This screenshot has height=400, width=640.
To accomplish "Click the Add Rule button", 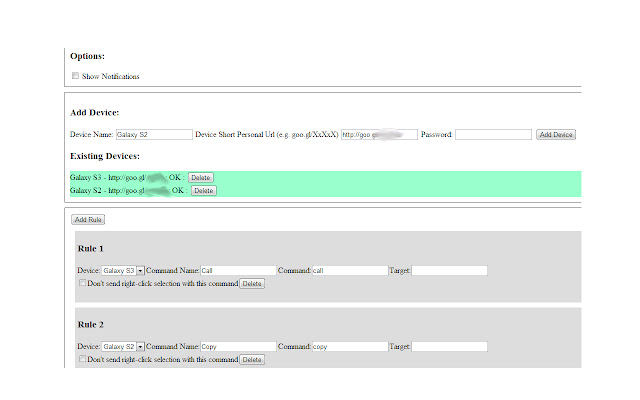I will click(x=88, y=220).
